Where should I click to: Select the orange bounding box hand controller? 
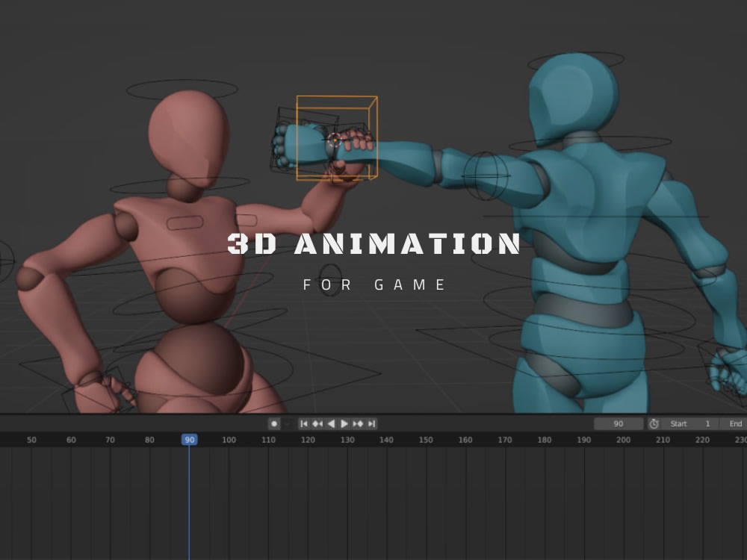(337, 138)
